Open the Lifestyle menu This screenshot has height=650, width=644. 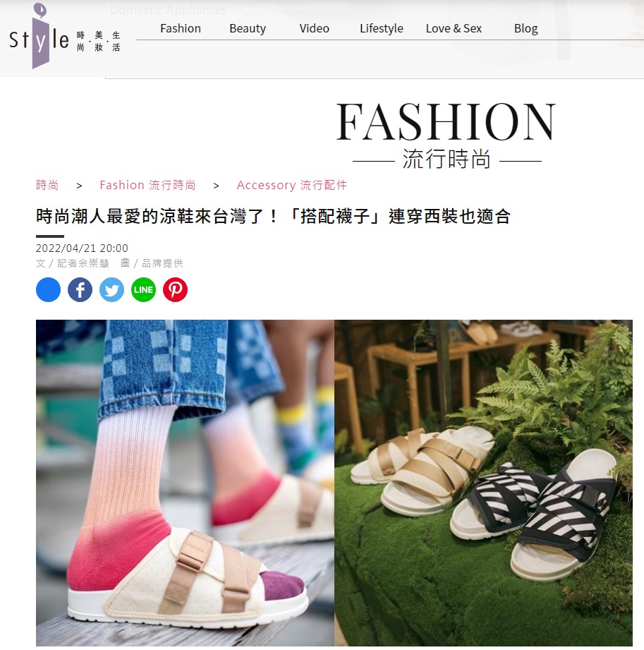click(x=382, y=28)
